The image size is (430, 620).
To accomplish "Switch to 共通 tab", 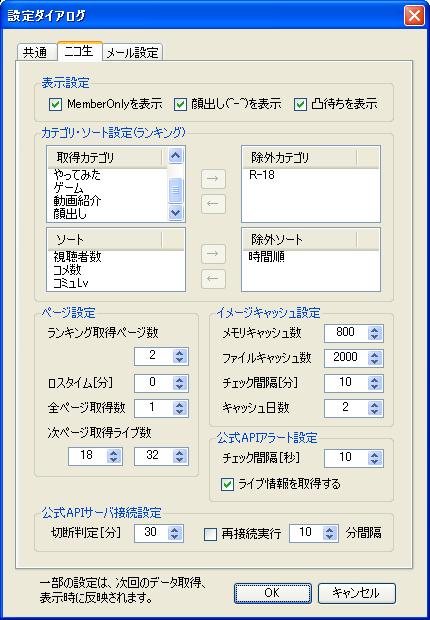I will point(36,53).
